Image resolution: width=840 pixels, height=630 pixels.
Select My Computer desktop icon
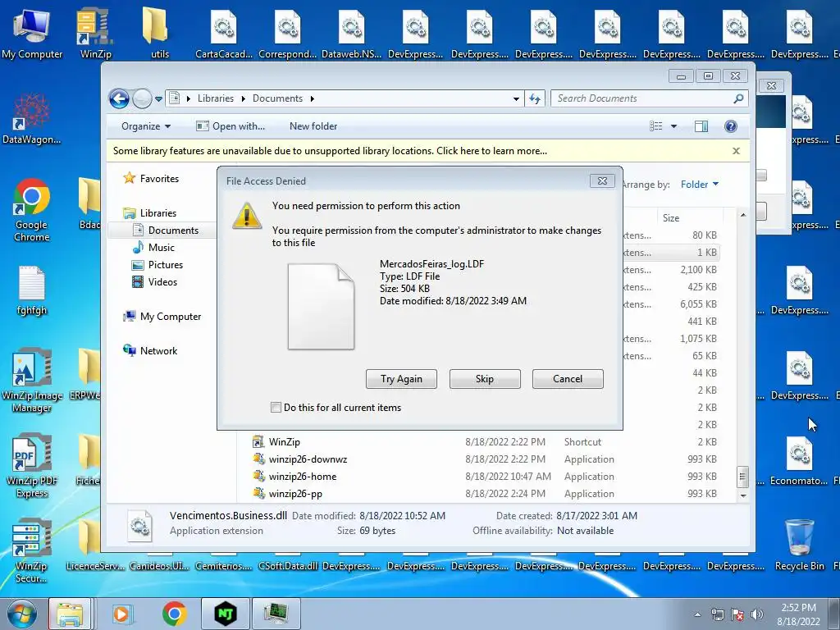point(32,34)
